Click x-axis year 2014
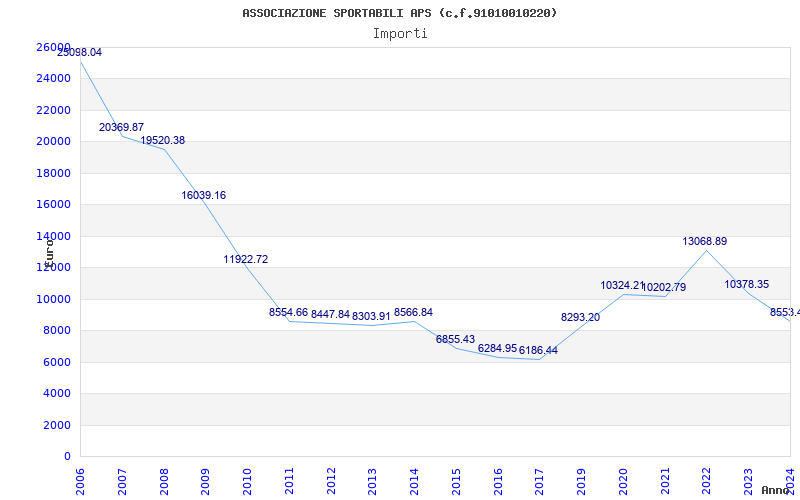The height and width of the screenshot is (500, 800). (414, 481)
